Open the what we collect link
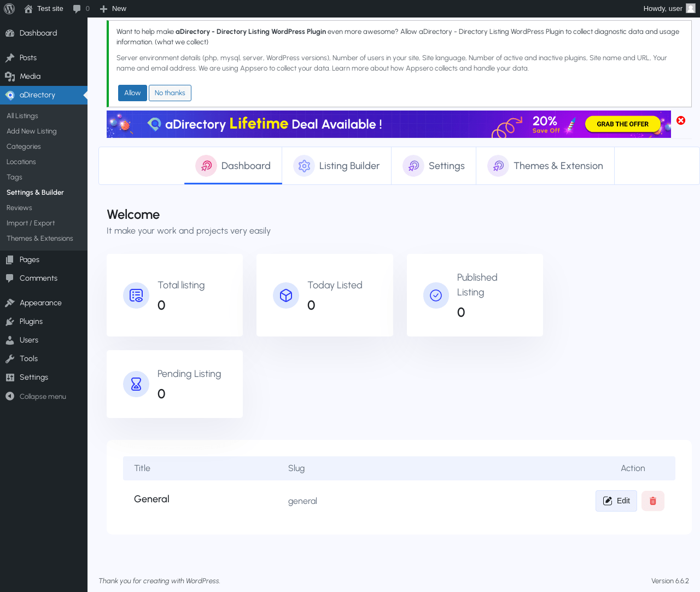 pyautogui.click(x=182, y=42)
